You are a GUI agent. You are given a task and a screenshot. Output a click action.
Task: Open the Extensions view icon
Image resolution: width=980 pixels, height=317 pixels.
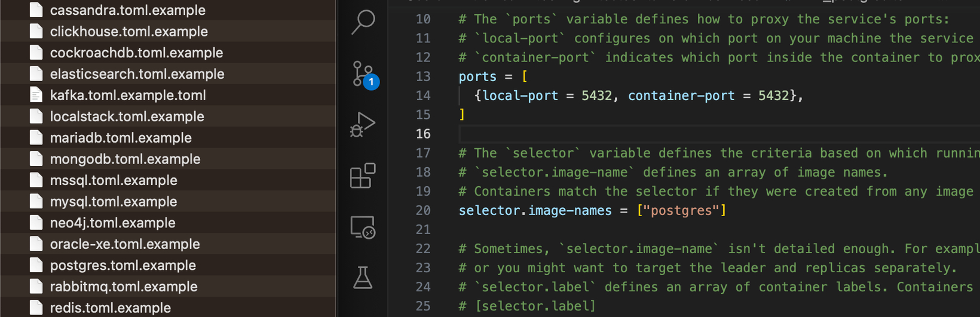[x=363, y=176]
